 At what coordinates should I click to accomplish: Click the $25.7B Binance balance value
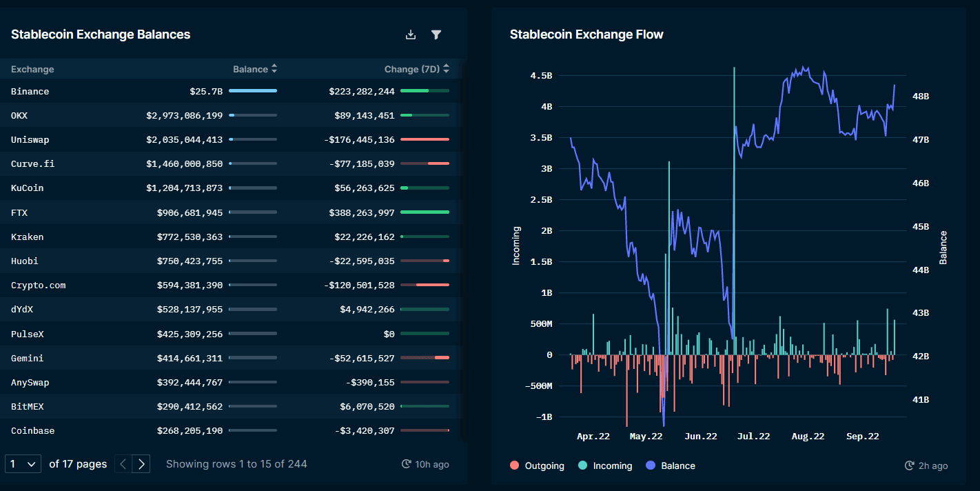[206, 91]
